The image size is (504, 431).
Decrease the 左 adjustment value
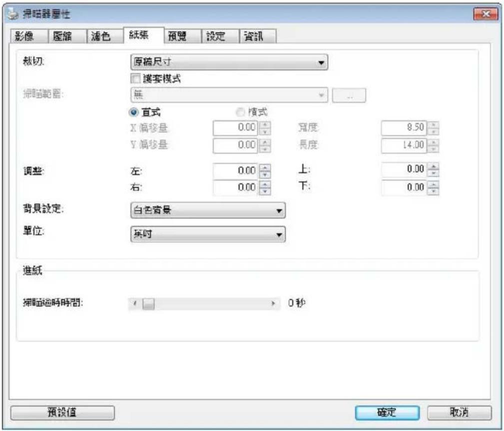(x=265, y=174)
